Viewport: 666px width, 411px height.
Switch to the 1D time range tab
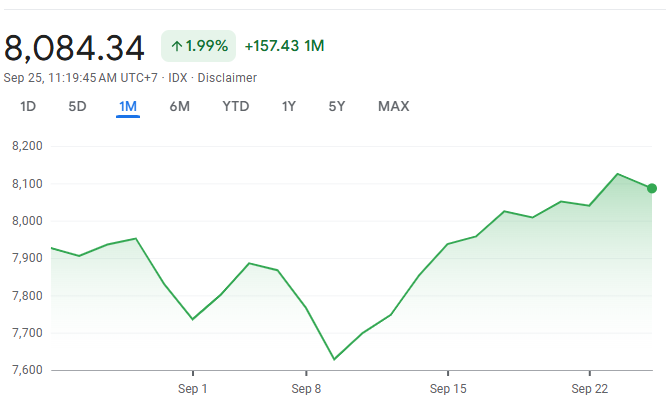coord(28,107)
